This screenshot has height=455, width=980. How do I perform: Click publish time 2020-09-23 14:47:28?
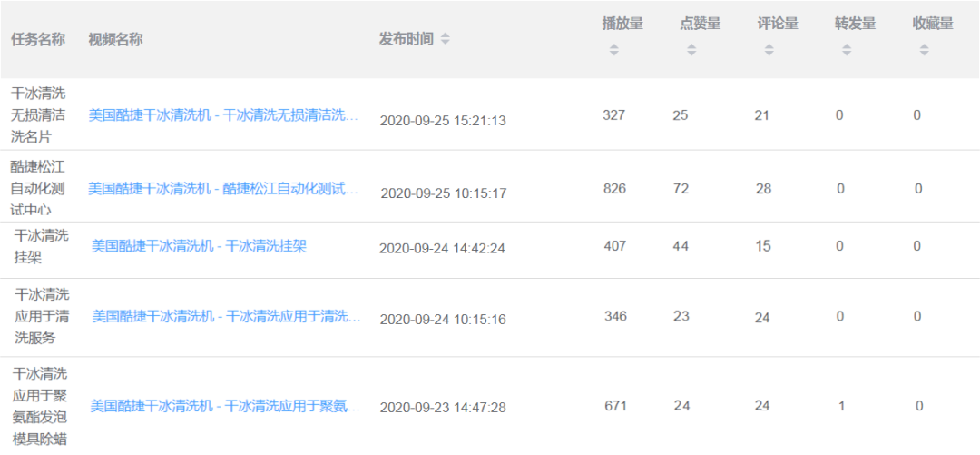tap(443, 408)
